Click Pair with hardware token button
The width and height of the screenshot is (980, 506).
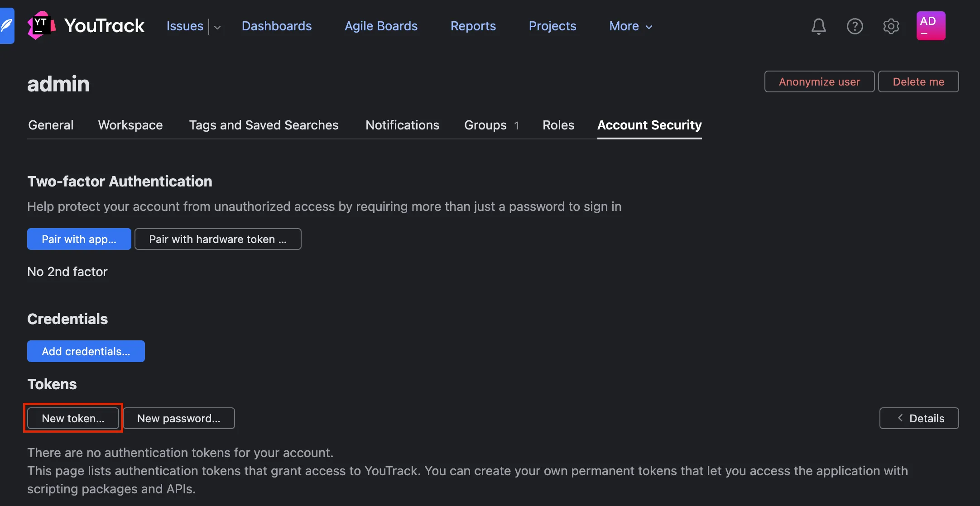pyautogui.click(x=218, y=239)
